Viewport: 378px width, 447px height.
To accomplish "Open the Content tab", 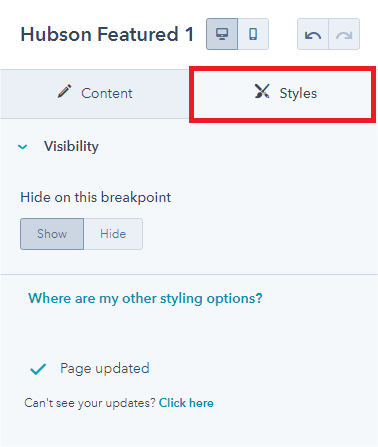I will click(95, 94).
